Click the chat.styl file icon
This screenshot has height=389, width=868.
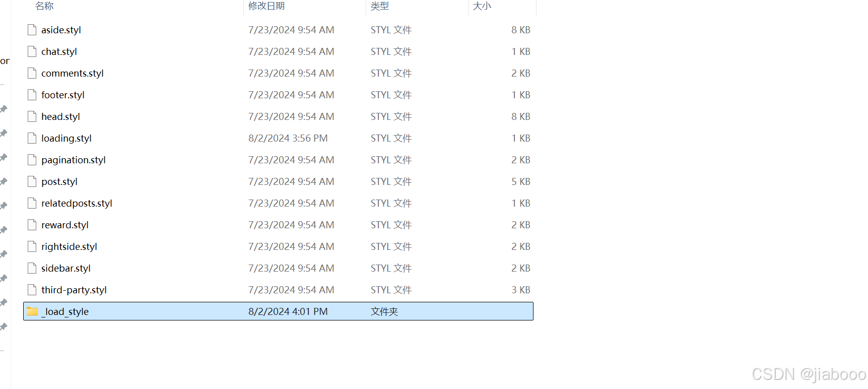coord(32,51)
